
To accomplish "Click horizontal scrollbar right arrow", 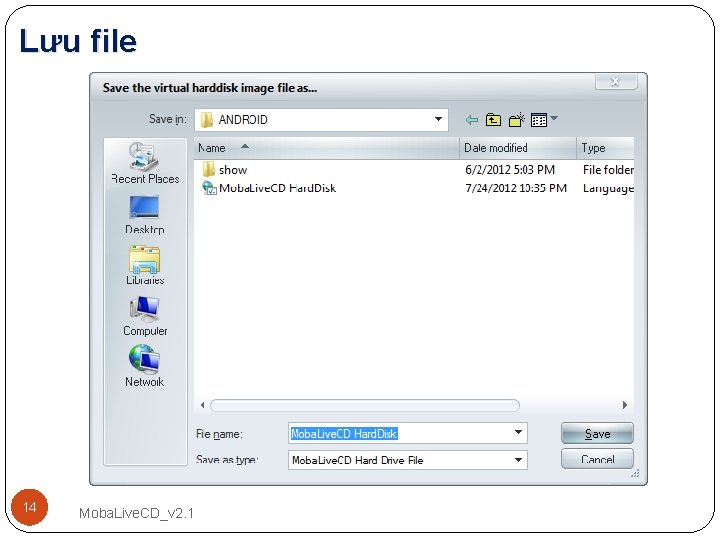I will (624, 405).
